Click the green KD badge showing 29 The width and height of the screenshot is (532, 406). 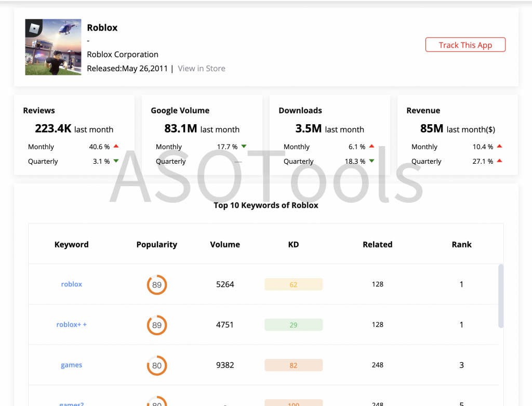294,325
